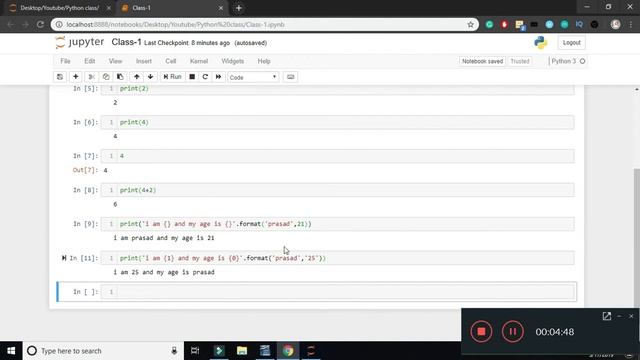
Task: Paste cells below icon
Action: coord(120,77)
